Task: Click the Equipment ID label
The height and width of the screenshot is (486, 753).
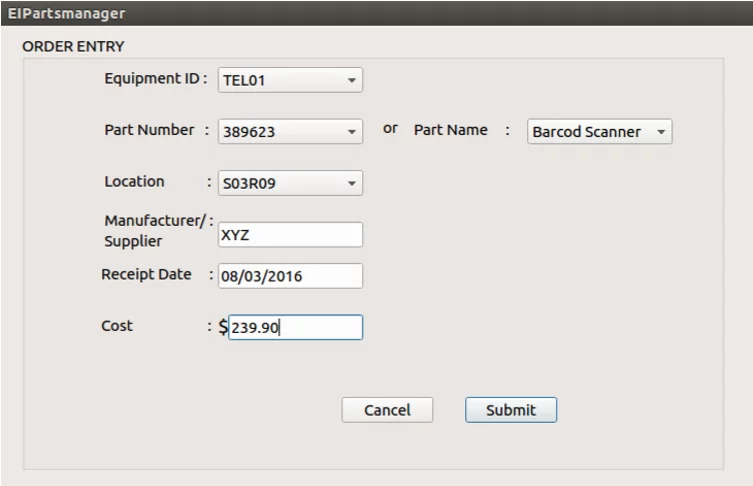Action: coord(156,78)
